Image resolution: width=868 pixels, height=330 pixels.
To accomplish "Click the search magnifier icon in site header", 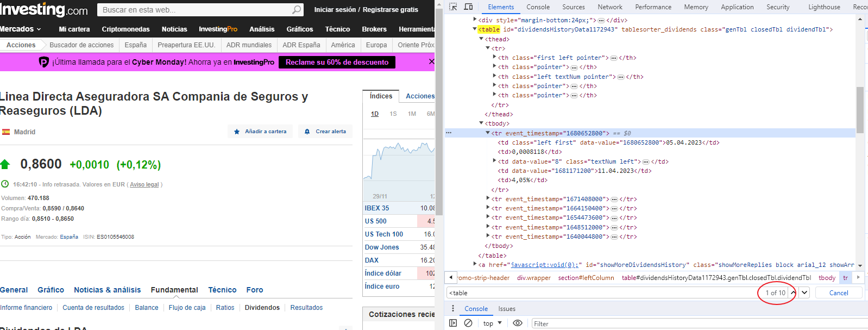I will 297,10.
